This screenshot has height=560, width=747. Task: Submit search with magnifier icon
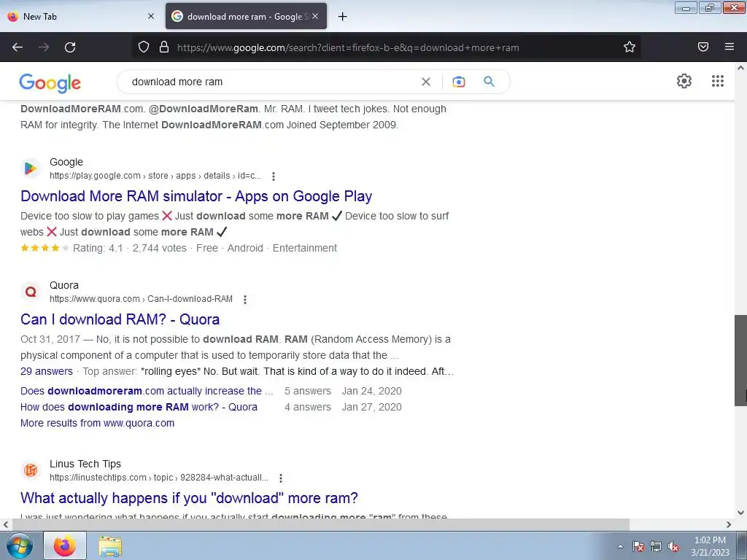coord(489,82)
